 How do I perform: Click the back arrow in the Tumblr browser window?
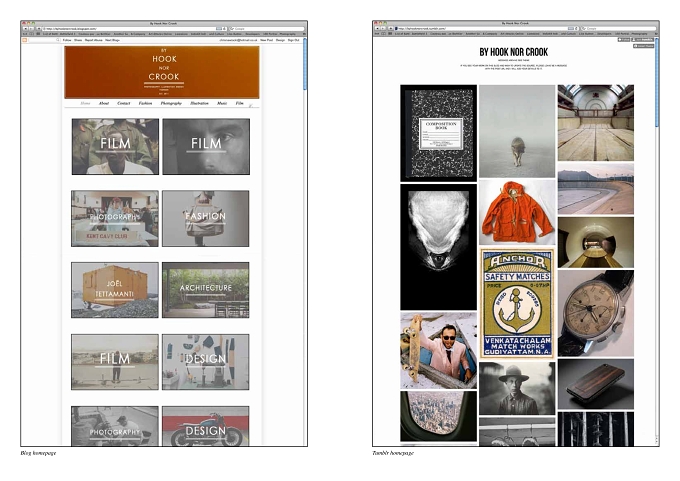pos(377,29)
